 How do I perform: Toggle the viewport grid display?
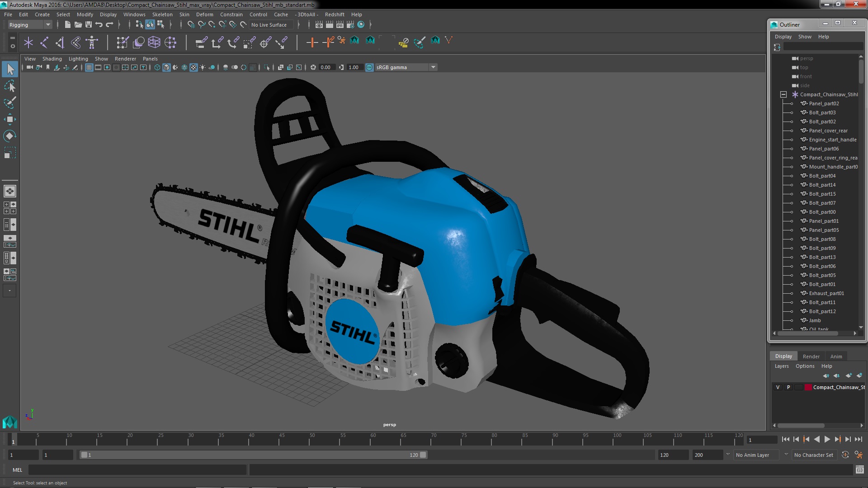click(x=89, y=67)
